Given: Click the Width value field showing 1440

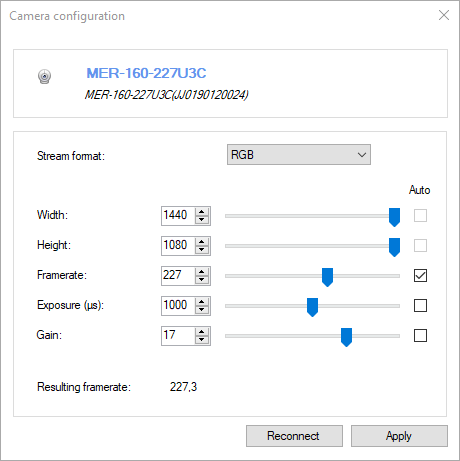Looking at the screenshot, I should tap(178, 216).
